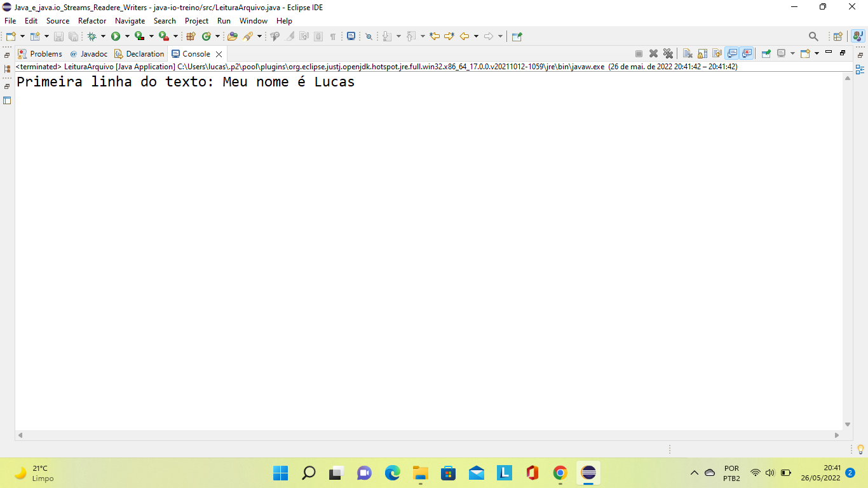The height and width of the screenshot is (488, 868).
Task: Run the program with the green Run button
Action: coord(116,36)
